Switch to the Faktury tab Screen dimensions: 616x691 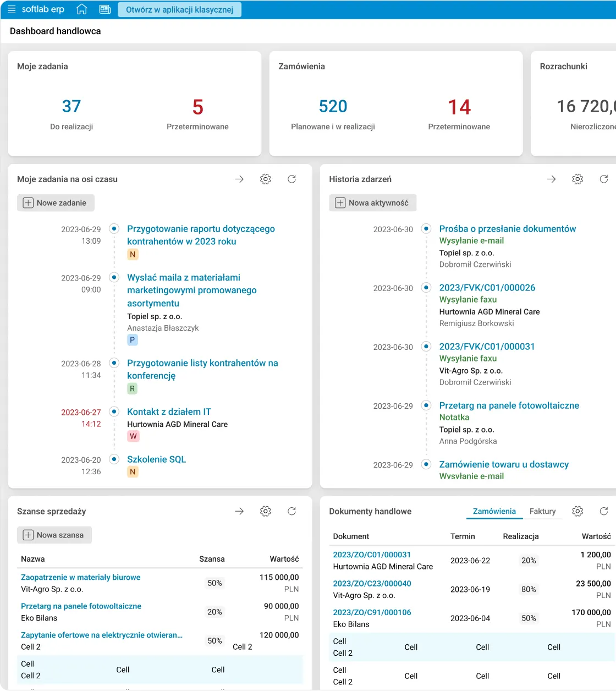click(542, 512)
